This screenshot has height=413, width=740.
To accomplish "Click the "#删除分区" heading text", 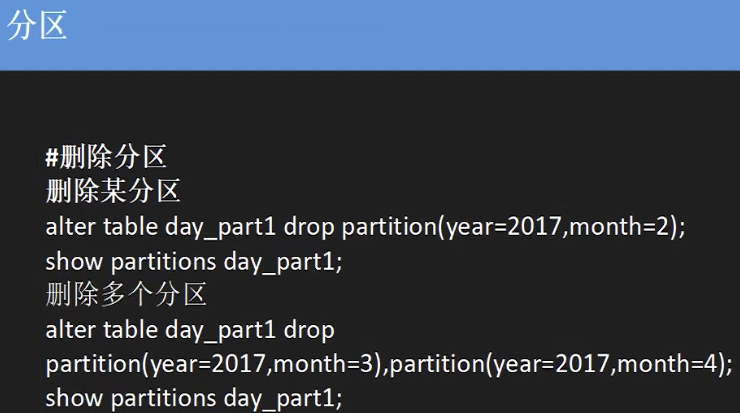I will click(x=106, y=157).
